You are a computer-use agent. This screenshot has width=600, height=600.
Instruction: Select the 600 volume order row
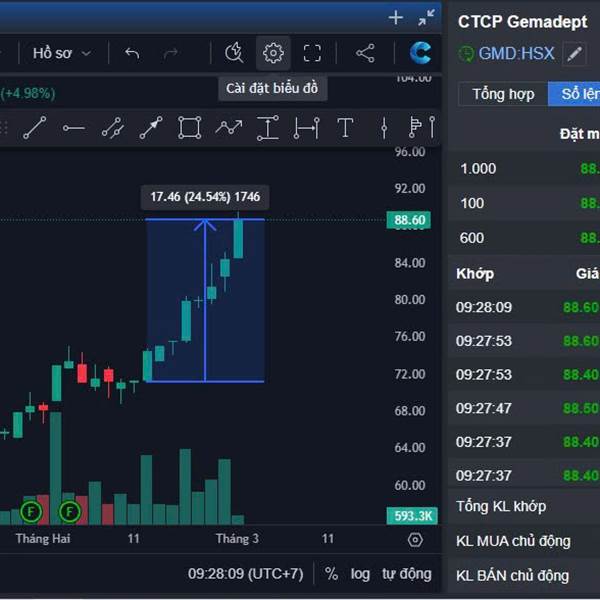tap(524, 238)
